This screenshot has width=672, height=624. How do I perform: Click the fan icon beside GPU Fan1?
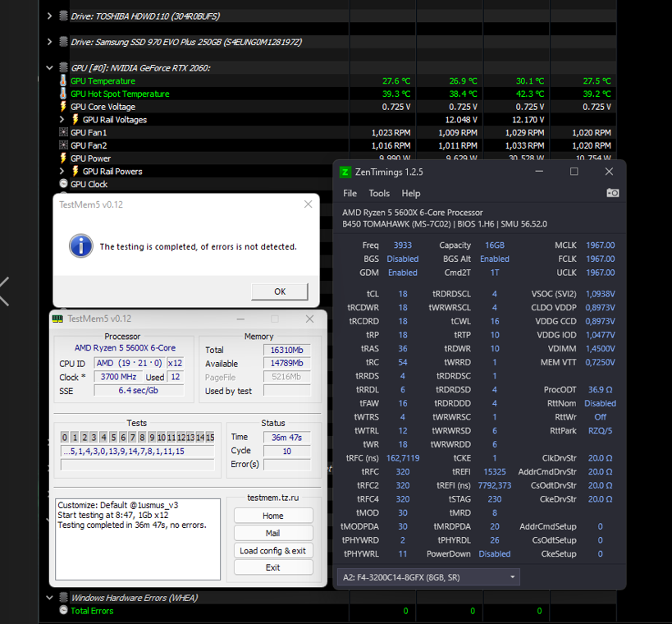pyautogui.click(x=63, y=132)
